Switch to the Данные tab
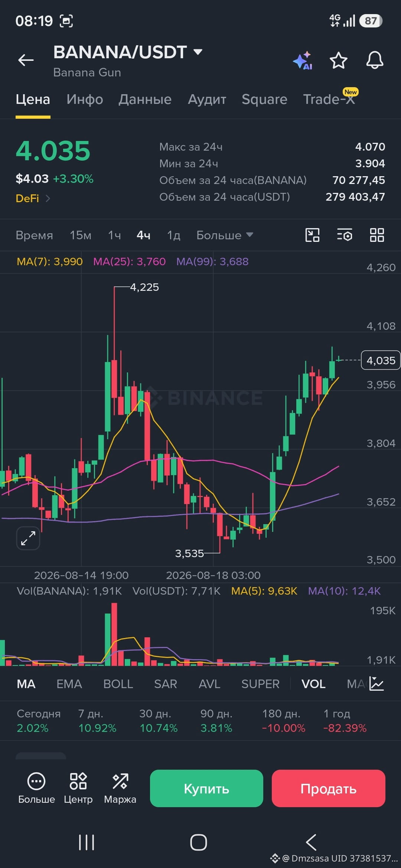The height and width of the screenshot is (868, 401). (x=145, y=99)
